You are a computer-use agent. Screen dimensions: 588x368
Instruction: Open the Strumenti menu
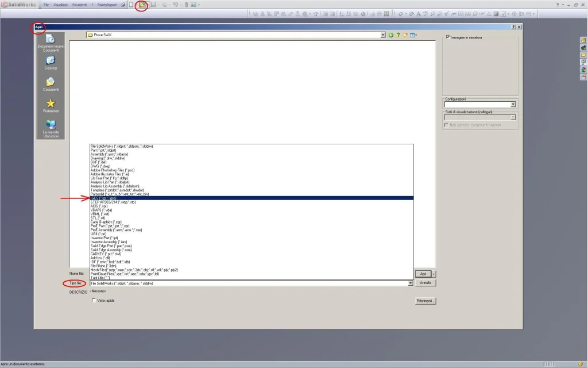coord(79,5)
